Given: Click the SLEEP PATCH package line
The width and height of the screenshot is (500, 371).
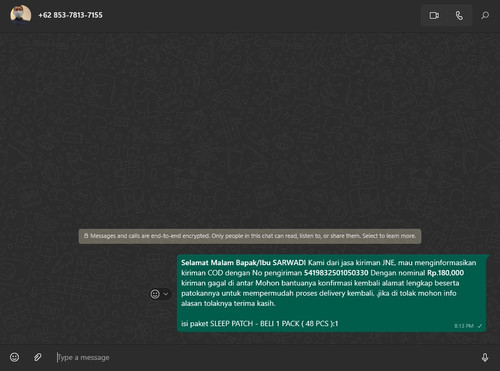Looking at the screenshot, I should [260, 324].
